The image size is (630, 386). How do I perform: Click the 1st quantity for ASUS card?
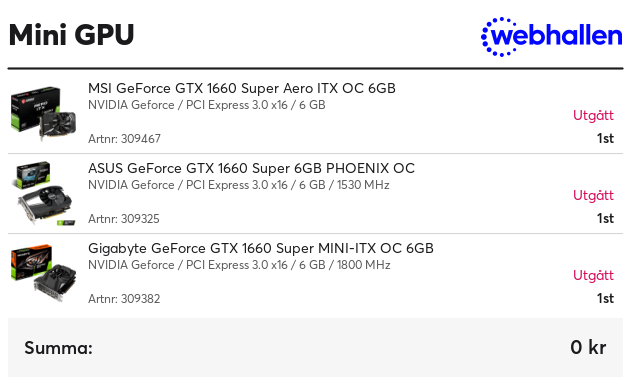pos(605,218)
